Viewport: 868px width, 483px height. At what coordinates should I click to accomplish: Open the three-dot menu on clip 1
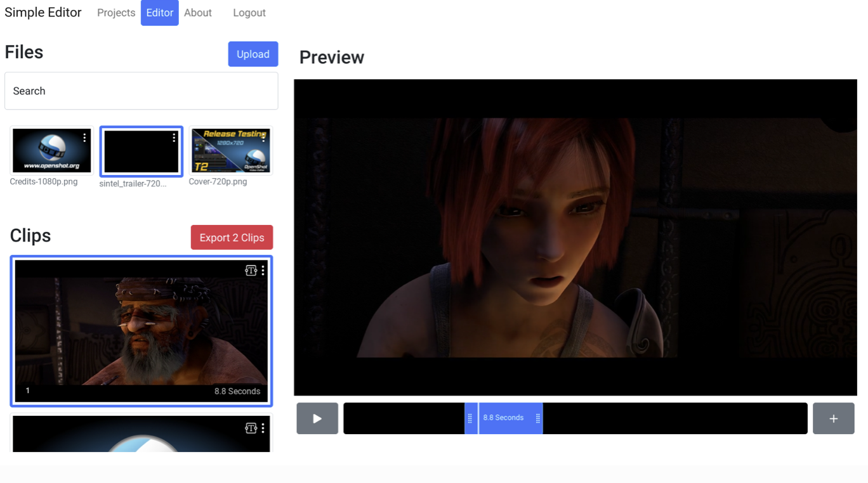[x=263, y=271]
